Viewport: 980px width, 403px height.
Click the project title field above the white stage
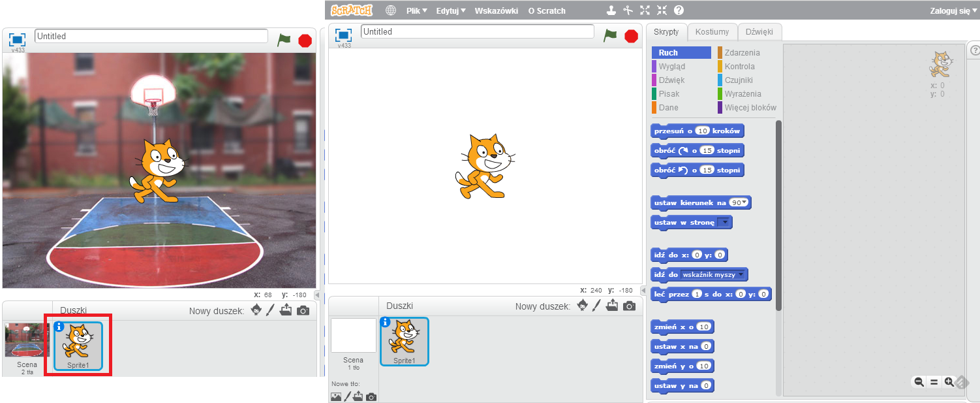pos(478,31)
